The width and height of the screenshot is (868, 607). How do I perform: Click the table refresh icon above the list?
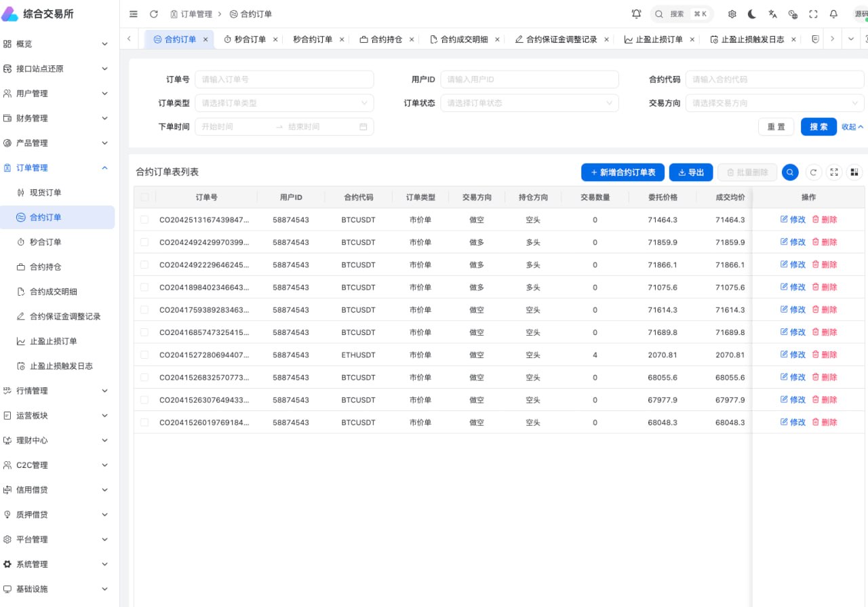pyautogui.click(x=813, y=172)
